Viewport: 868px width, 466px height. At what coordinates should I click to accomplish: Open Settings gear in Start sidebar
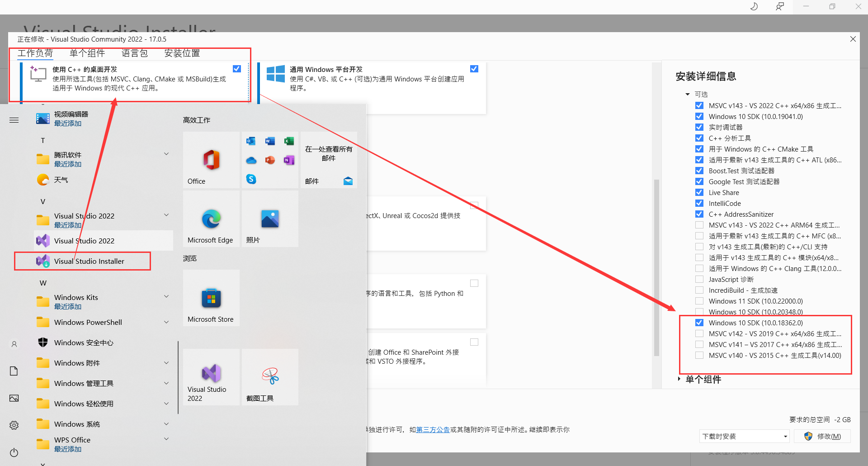14,425
